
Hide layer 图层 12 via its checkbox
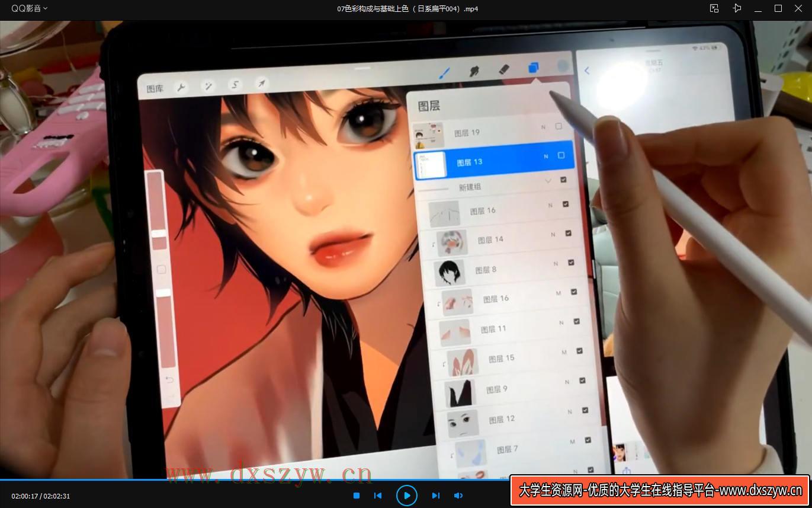(585, 410)
